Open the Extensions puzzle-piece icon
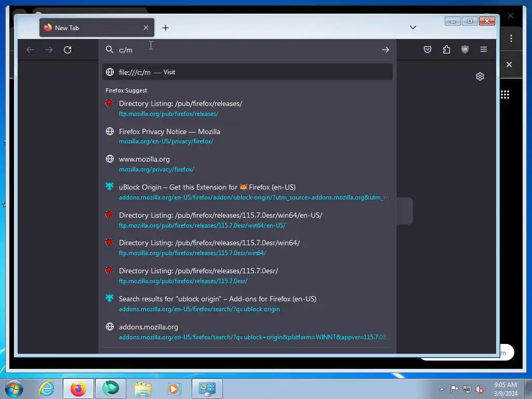This screenshot has width=532, height=399. click(446, 49)
